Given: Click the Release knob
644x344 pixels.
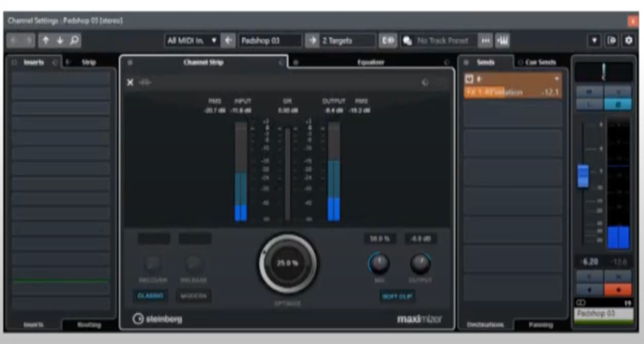Looking at the screenshot, I should pos(194,263).
